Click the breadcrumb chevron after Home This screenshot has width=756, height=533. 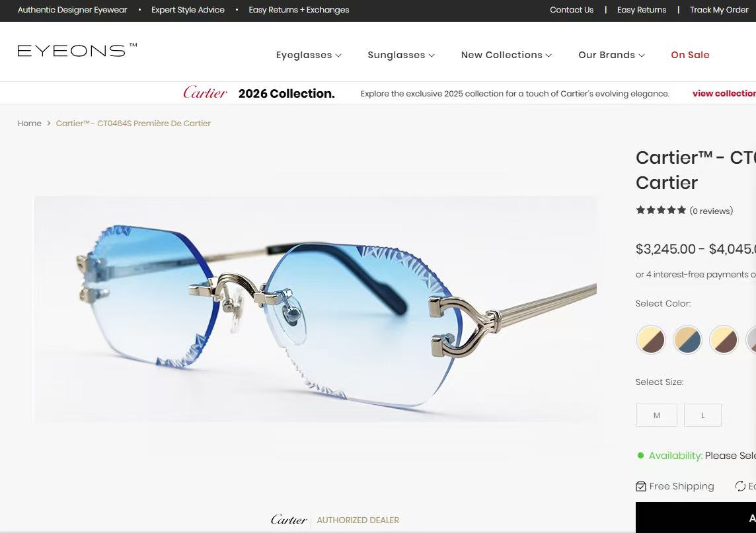(x=49, y=124)
